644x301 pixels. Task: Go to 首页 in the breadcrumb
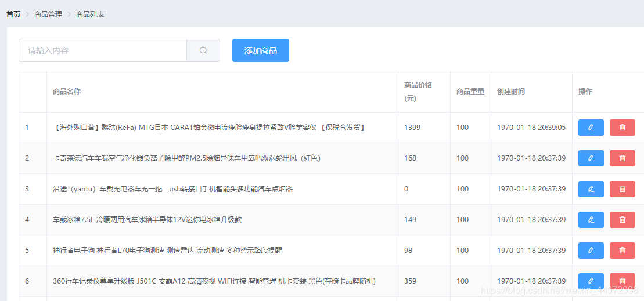13,14
